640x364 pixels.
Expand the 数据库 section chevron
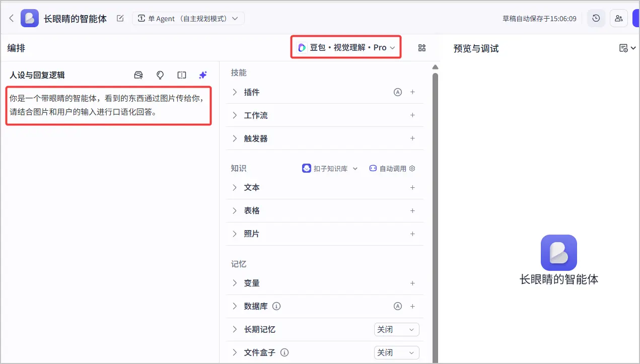(x=235, y=306)
